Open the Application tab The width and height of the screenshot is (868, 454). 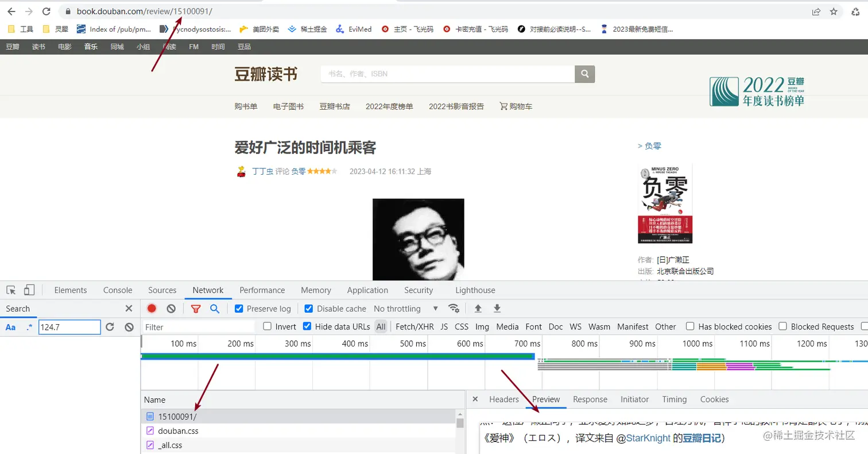(367, 290)
